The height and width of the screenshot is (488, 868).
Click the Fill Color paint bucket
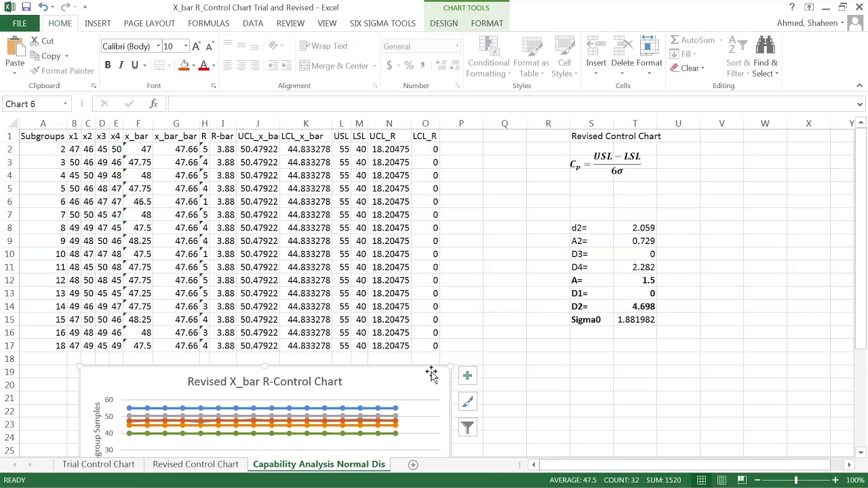point(184,65)
